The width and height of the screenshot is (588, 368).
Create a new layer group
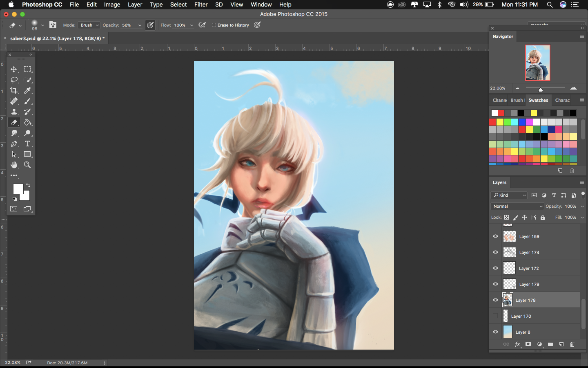pos(550,344)
